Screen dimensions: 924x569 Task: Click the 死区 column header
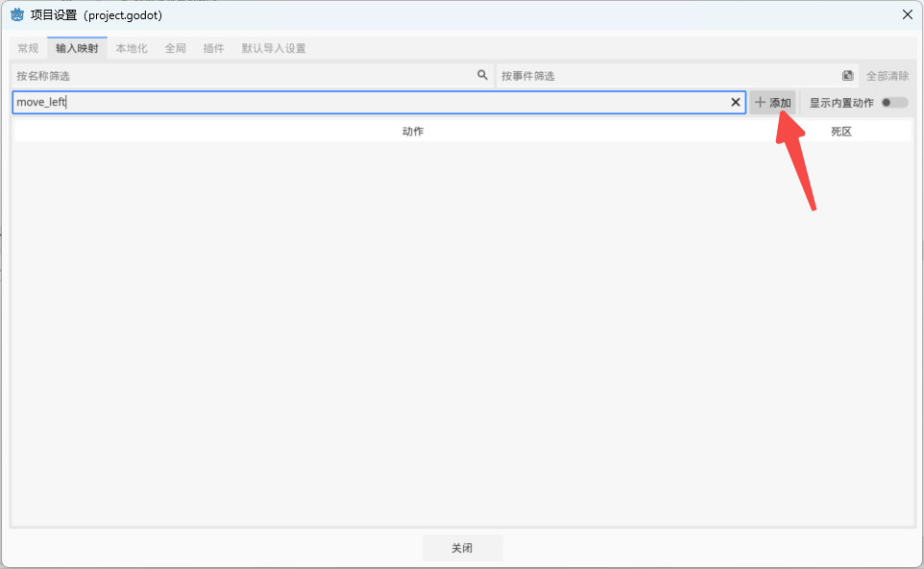pos(841,131)
